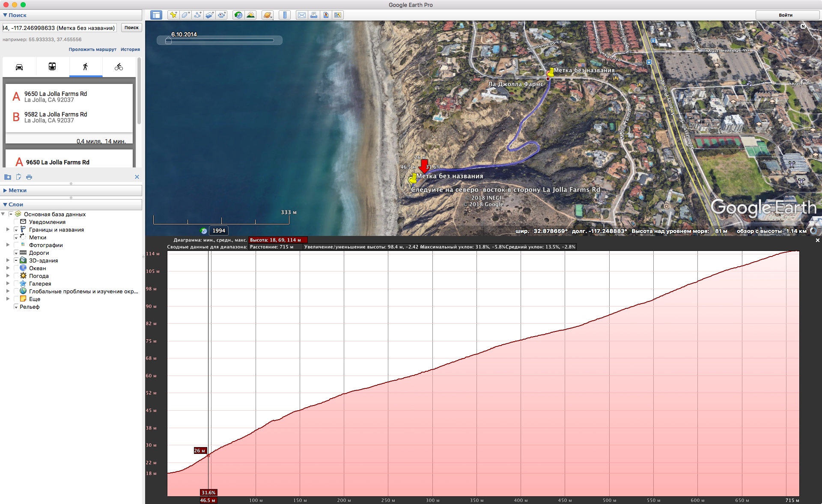Clear search results with blue X
822x504 pixels.
point(137,177)
